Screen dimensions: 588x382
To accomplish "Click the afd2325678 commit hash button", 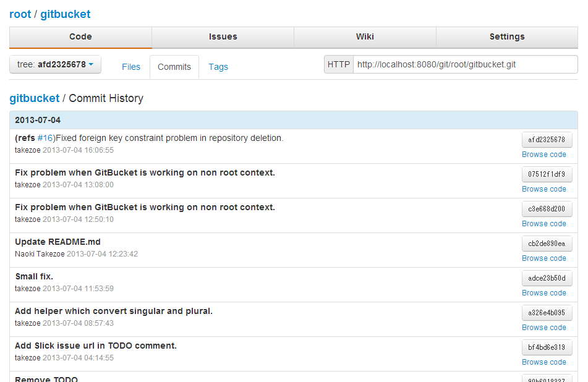I will point(546,140).
